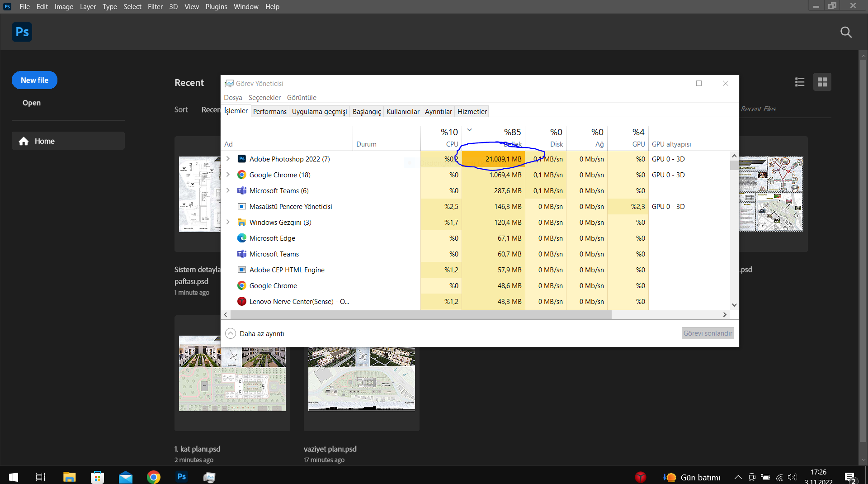868x484 pixels.
Task: Expand the Google Chrome (18) process group
Action: click(228, 175)
